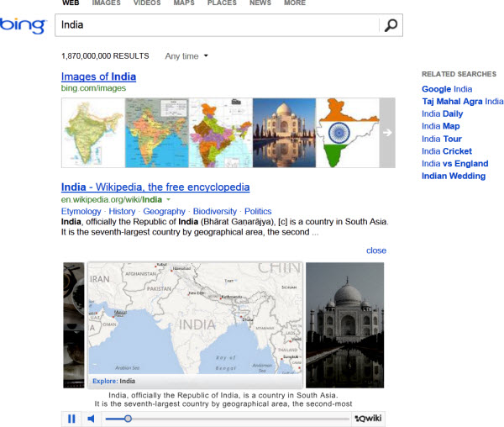Mute the Qwiki audio speaker icon
This screenshot has width=504, height=427.
tap(91, 419)
